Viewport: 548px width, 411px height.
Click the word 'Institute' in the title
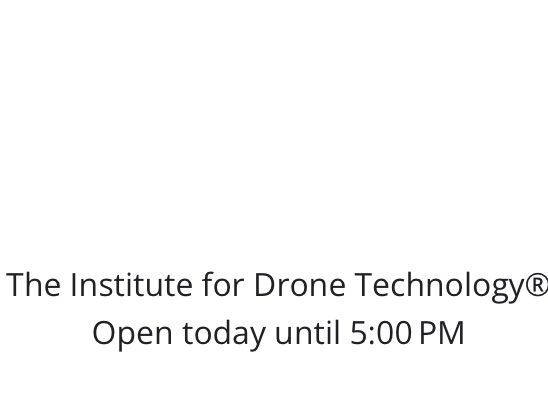131,284
